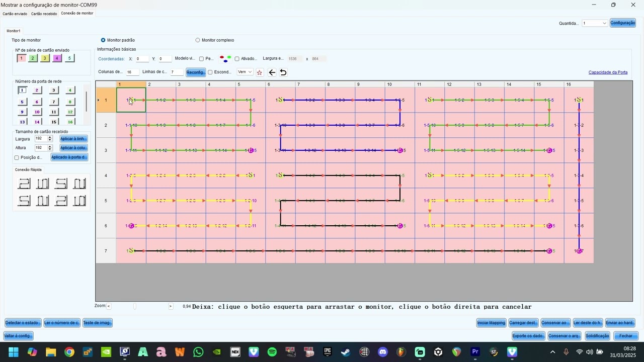Click the Largura spinner arrows
This screenshot has height=362, width=644.
coord(50,139)
